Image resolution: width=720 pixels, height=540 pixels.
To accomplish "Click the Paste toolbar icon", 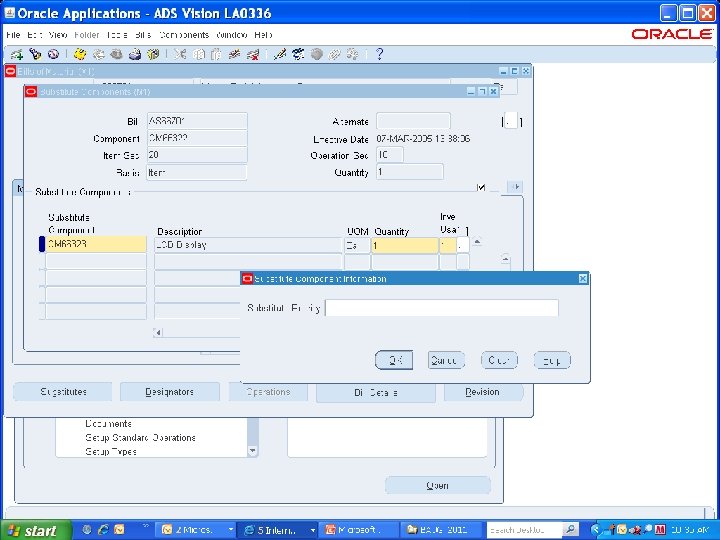I will [x=216, y=55].
